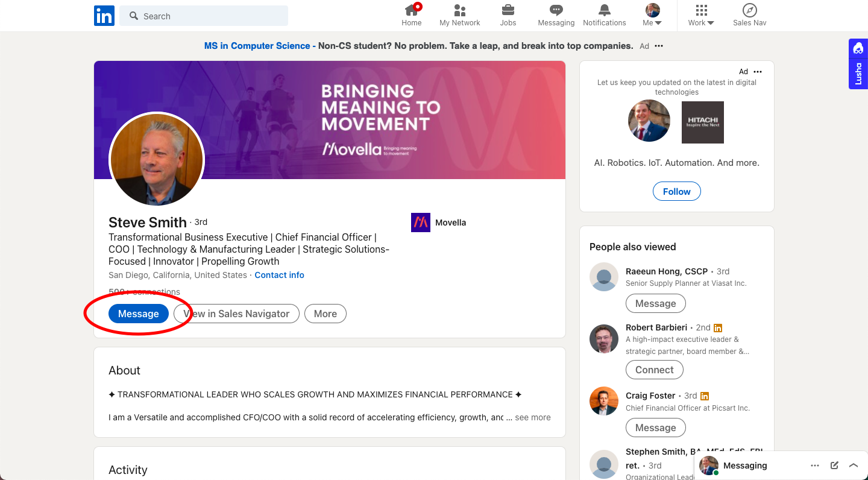Collapse the Messaging panel chevron
This screenshot has width=868, height=480.
click(x=854, y=465)
